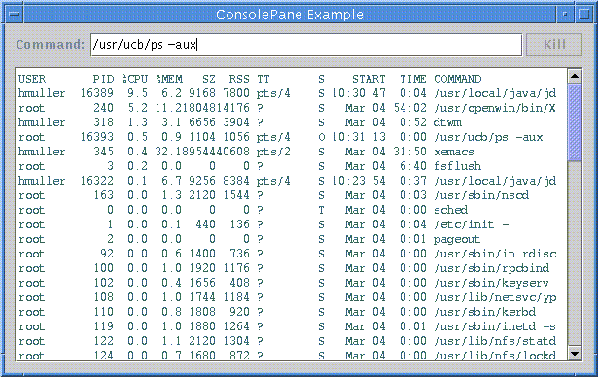Click the scrollbar down arrow
This screenshot has height=377, width=598.
coord(574,354)
